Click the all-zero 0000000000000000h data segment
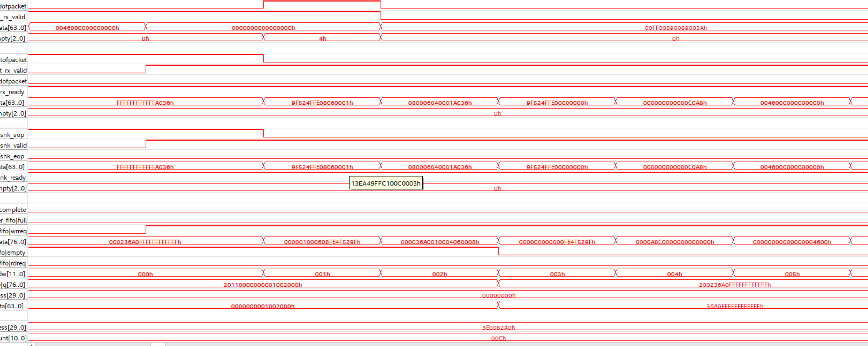 [x=263, y=28]
